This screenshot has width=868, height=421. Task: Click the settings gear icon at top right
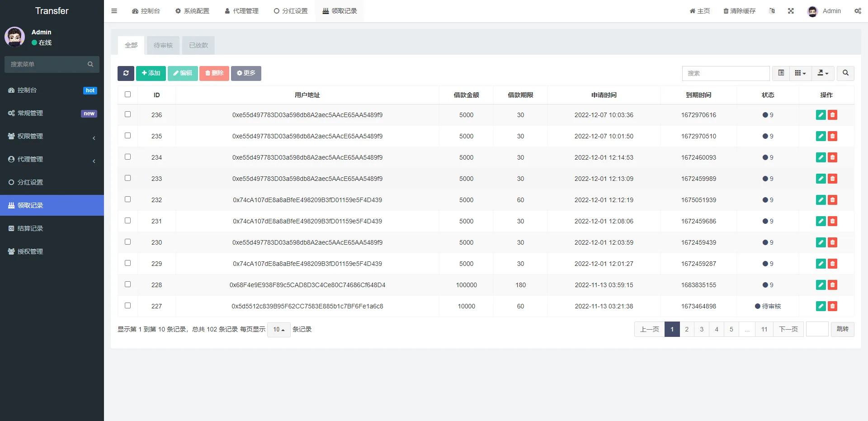tap(858, 10)
